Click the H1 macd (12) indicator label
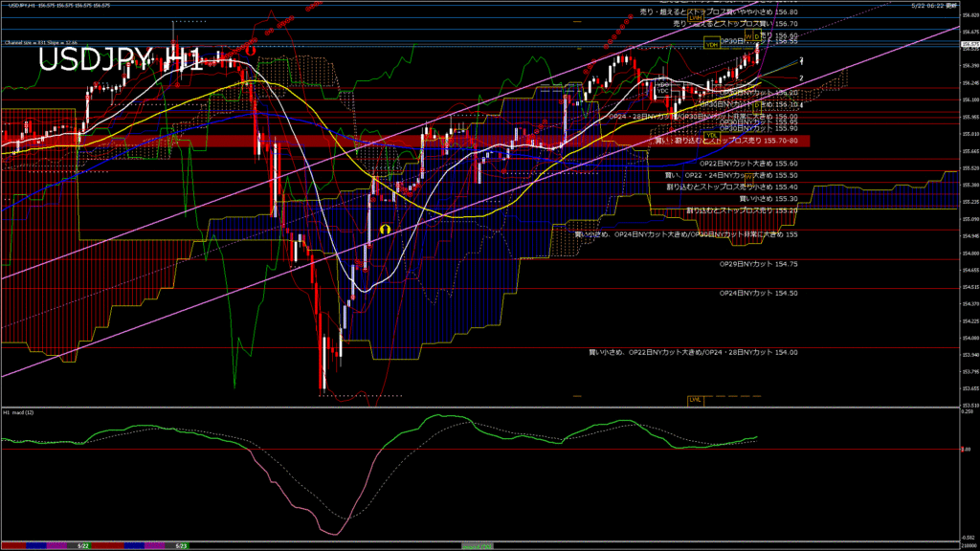The width and height of the screenshot is (980, 551). (19, 413)
